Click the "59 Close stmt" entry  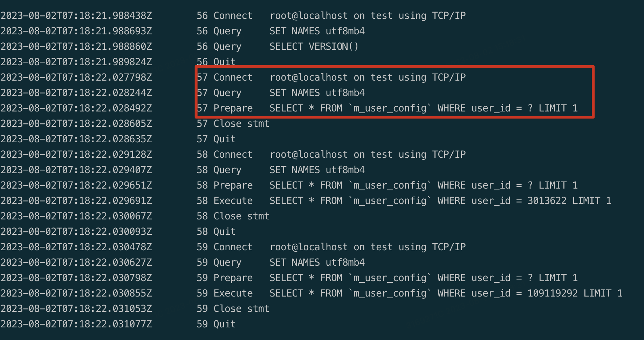coord(233,309)
